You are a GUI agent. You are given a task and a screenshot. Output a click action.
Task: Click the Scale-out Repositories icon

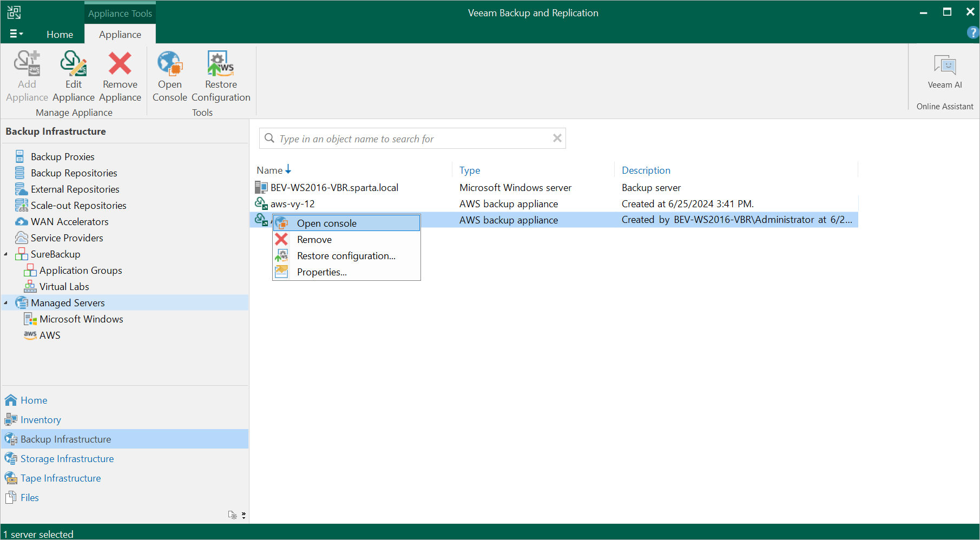pos(22,205)
